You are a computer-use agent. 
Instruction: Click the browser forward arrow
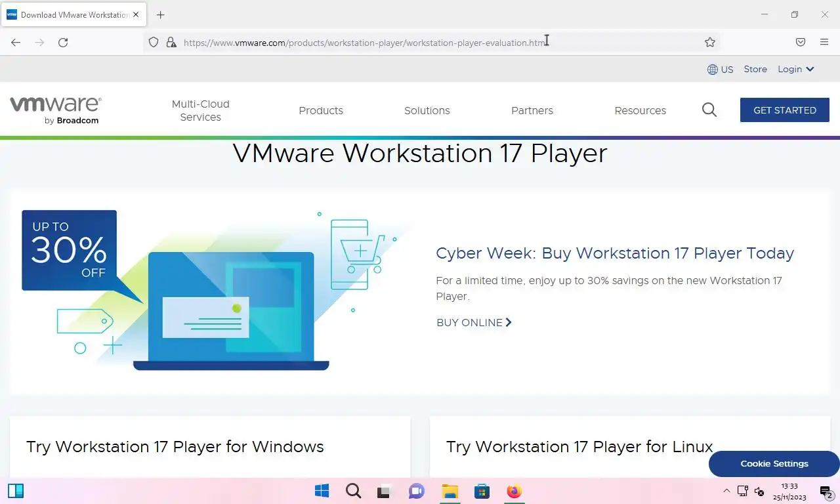[x=39, y=42]
